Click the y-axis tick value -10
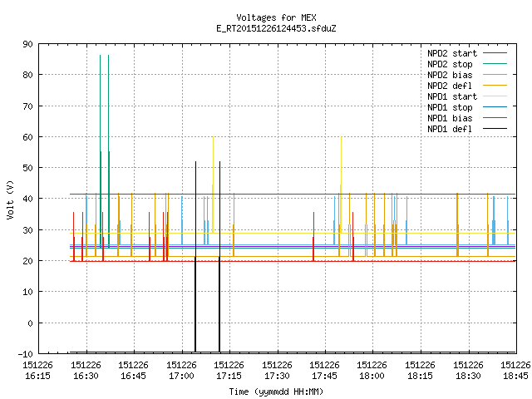Image resolution: width=532 pixels, height=399 pixels. 26,354
